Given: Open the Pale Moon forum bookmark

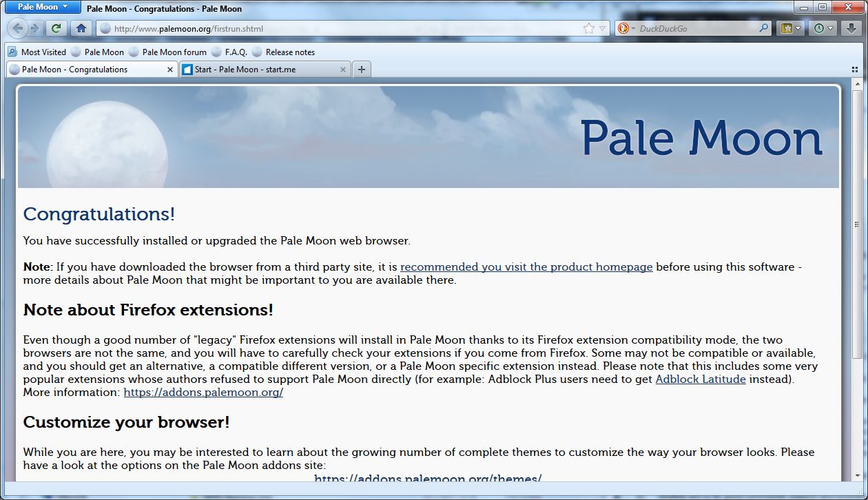Looking at the screenshot, I should pos(167,52).
